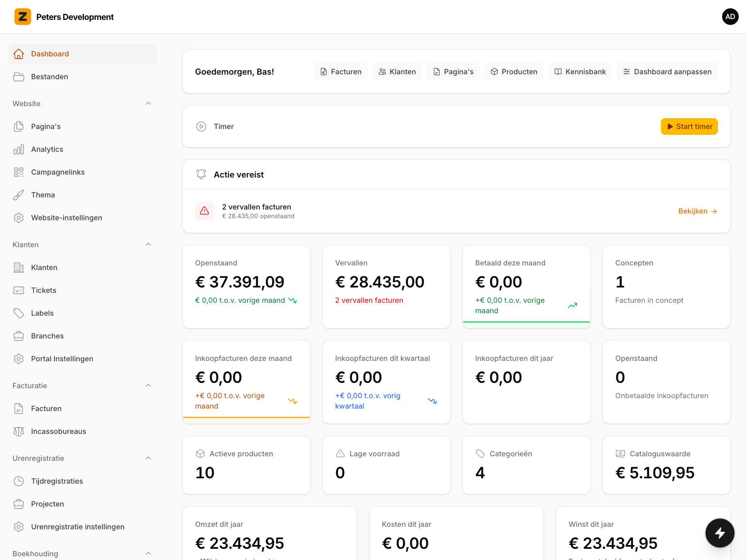Click the Labels tag icon
Screen dimensions: 747x560
[19, 313]
